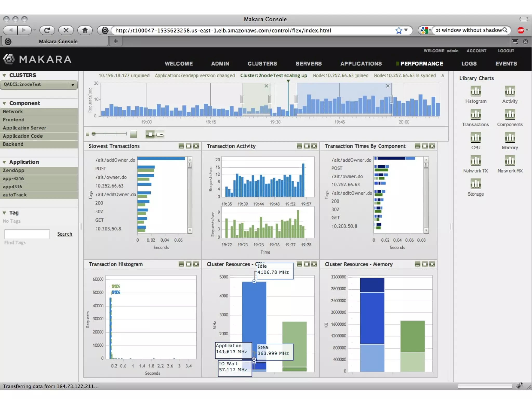
Task: Click the CPU library chart icon
Action: point(475,137)
